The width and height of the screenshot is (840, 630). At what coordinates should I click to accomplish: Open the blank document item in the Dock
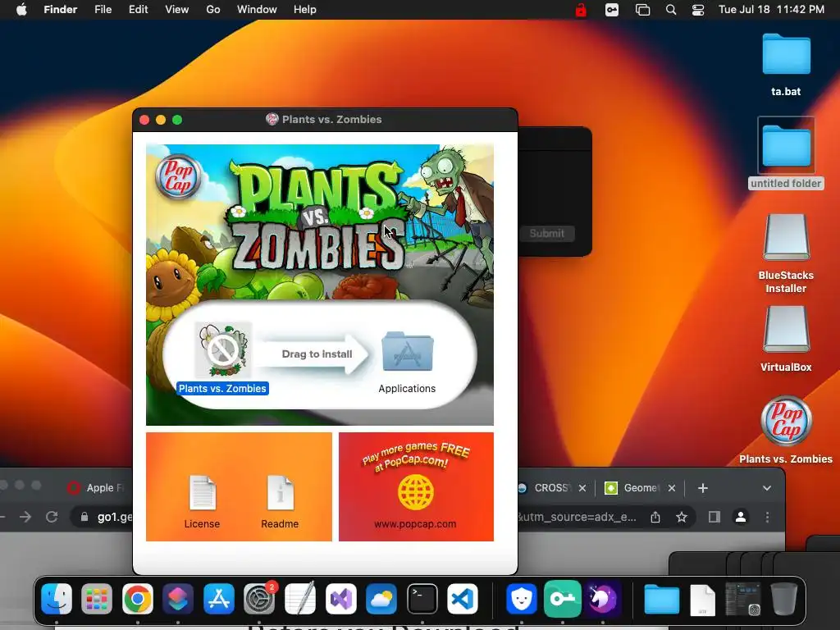702,600
